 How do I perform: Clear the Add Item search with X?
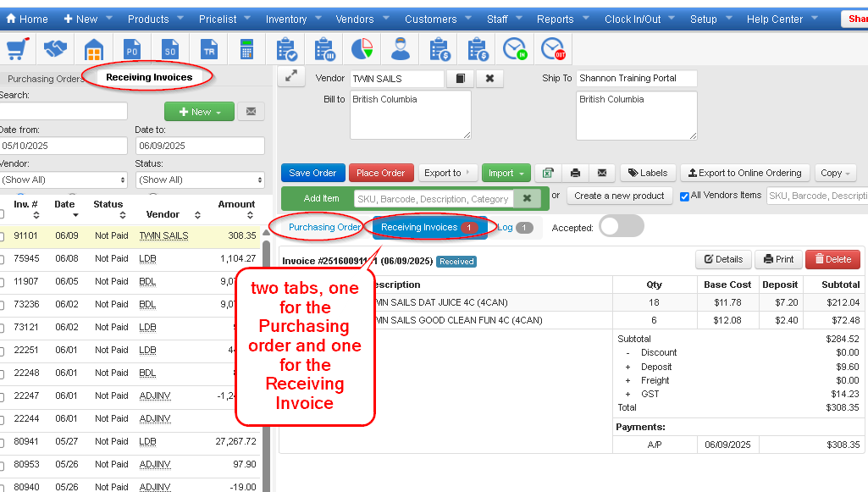pyautogui.click(x=527, y=198)
